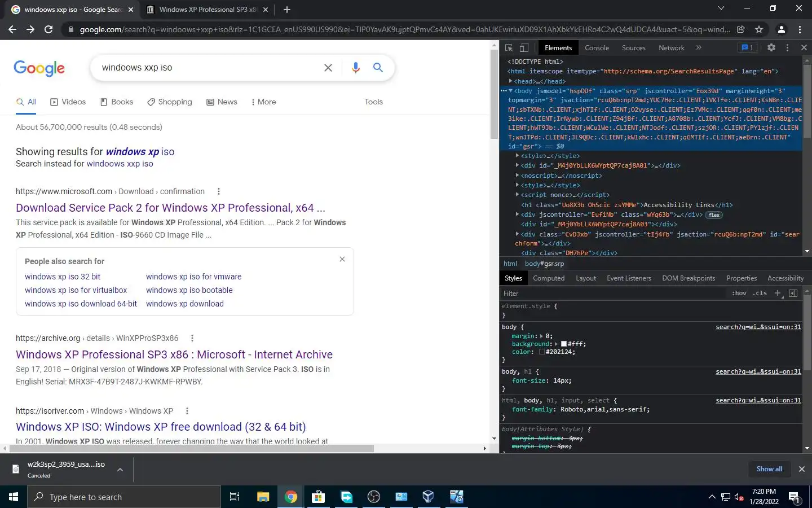Expand the script nonce element node
This screenshot has height=508, width=812.
click(517, 195)
